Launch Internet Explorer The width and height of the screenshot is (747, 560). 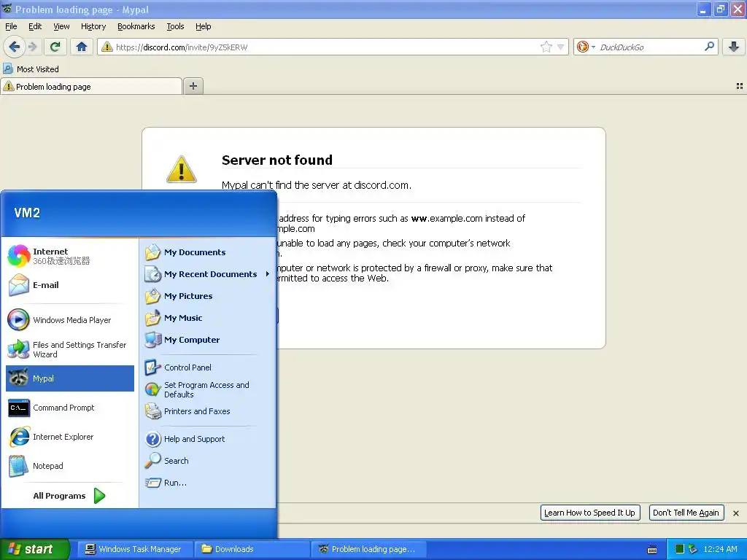point(69,437)
